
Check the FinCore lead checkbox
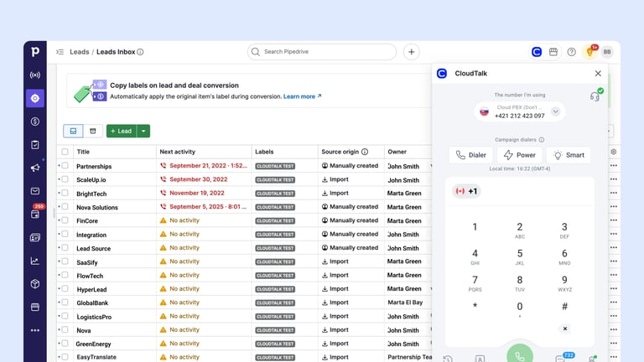[x=65, y=220]
